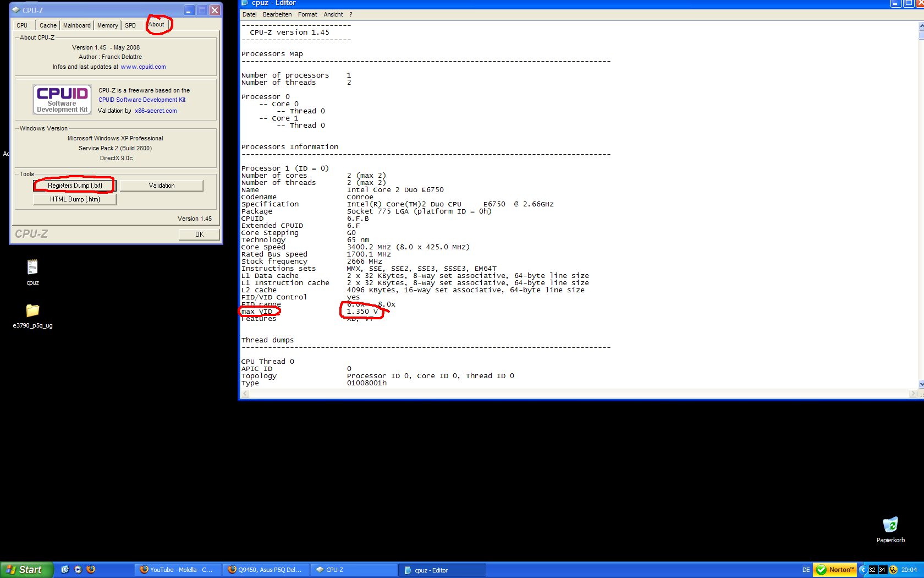Click Editor horizontal scrollbar right arrow
Image resolution: width=924 pixels, height=578 pixels.
(914, 394)
